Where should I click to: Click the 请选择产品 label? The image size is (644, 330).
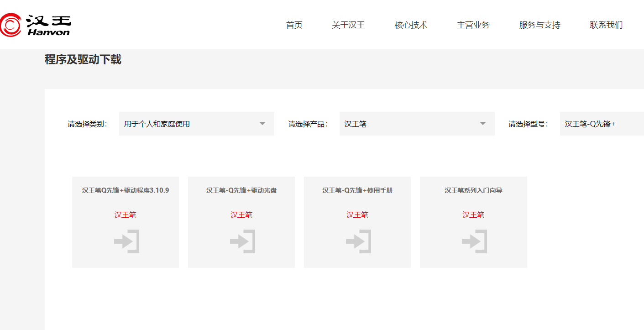point(308,124)
